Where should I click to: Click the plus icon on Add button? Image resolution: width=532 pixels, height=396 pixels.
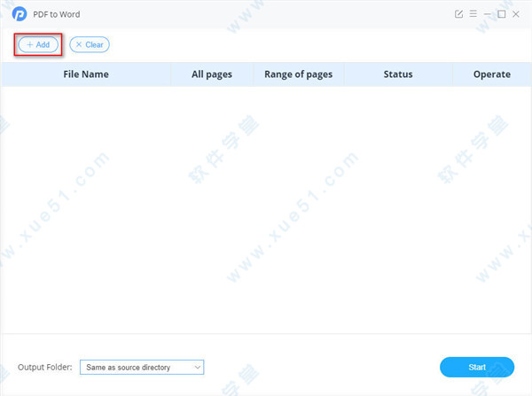click(x=29, y=44)
